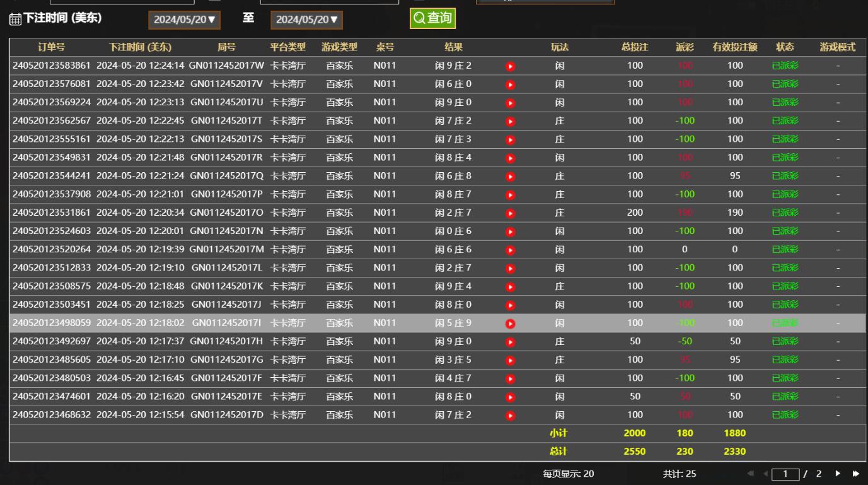
Task: Click the 总投注 column header
Action: pyautogui.click(x=635, y=47)
